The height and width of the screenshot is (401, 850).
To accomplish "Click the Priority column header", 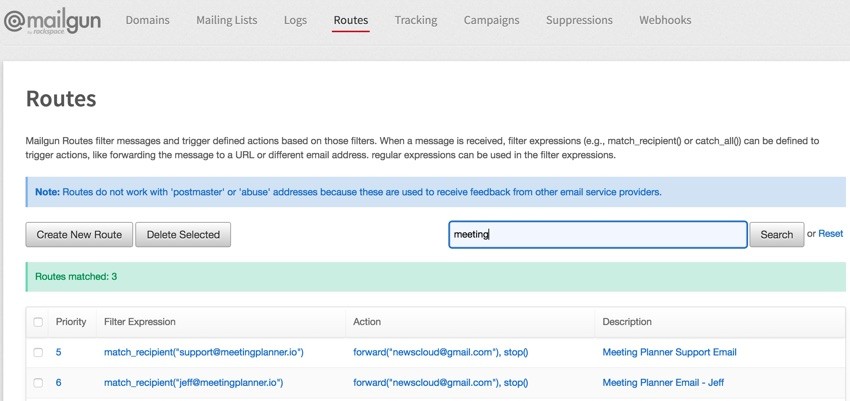I will pos(71,322).
